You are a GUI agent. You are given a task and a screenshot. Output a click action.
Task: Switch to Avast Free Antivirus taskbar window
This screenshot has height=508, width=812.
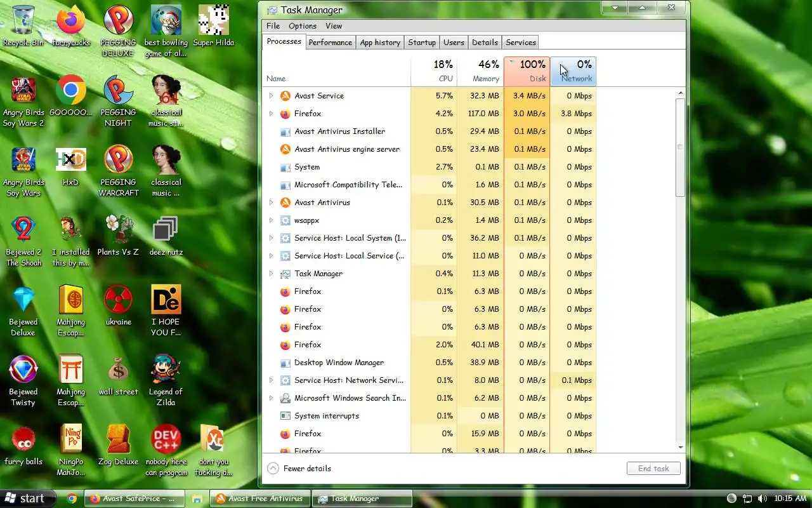tap(260, 498)
